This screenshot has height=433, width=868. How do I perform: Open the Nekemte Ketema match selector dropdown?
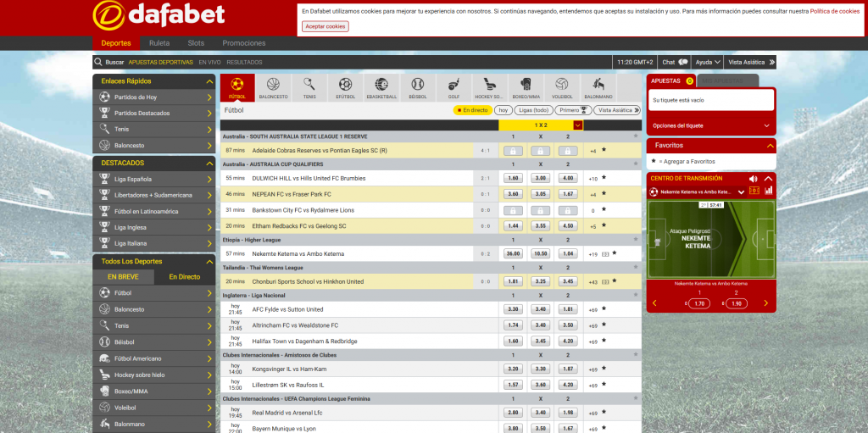[x=741, y=192]
